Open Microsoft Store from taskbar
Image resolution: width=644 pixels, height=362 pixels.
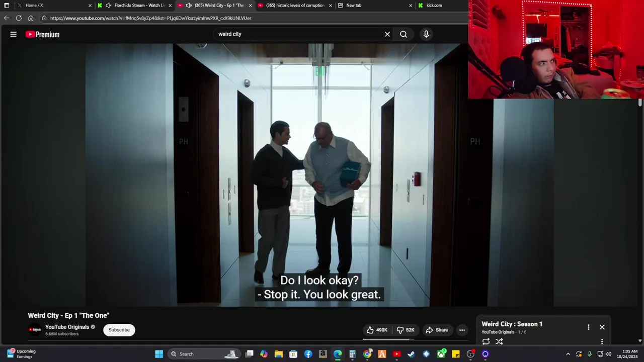[x=293, y=354]
